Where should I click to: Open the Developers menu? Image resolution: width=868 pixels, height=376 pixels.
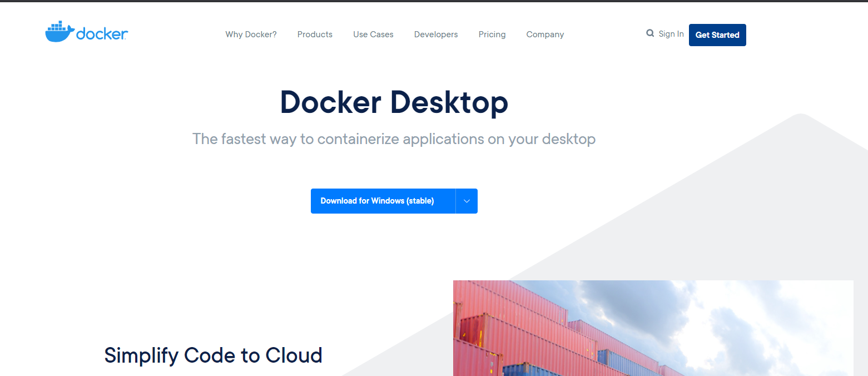pyautogui.click(x=436, y=34)
